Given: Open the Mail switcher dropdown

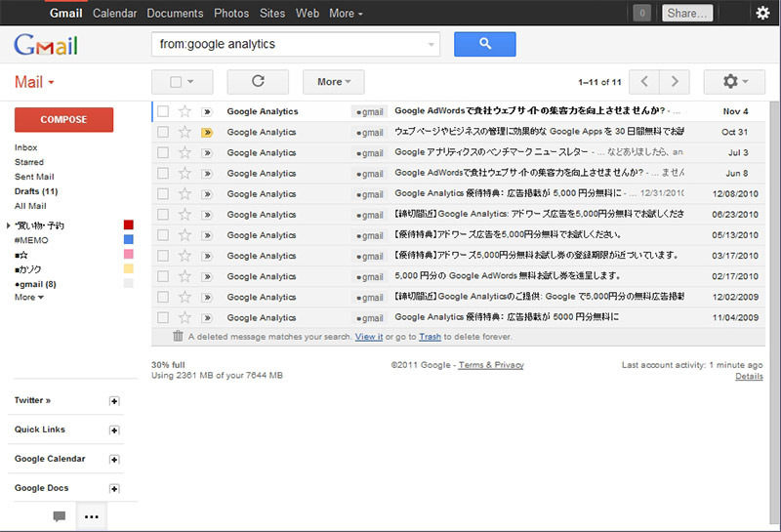Looking at the screenshot, I should click(x=34, y=82).
